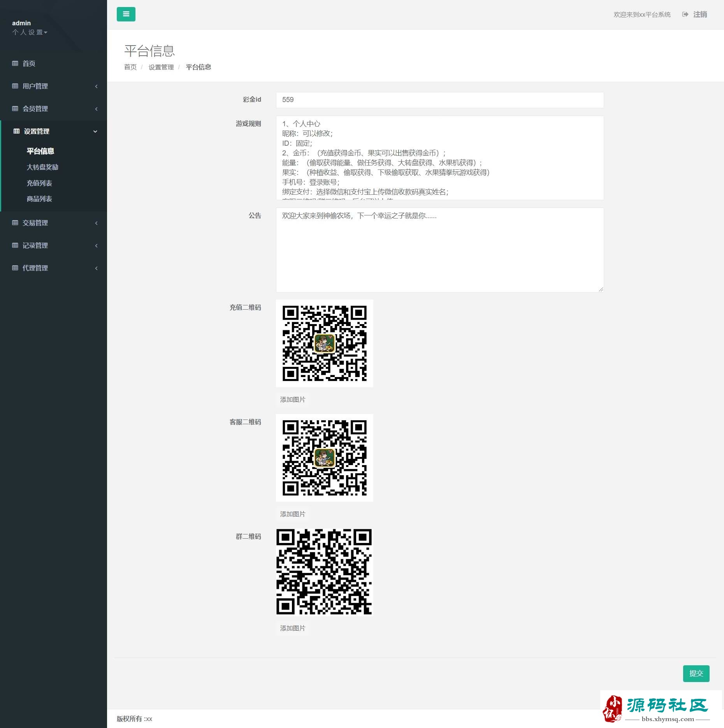Click the grid icon beside 设置管理
The width and height of the screenshot is (724, 728).
point(16,131)
